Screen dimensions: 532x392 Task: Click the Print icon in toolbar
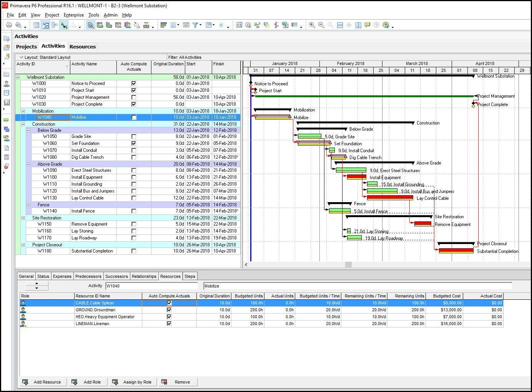coord(9,25)
